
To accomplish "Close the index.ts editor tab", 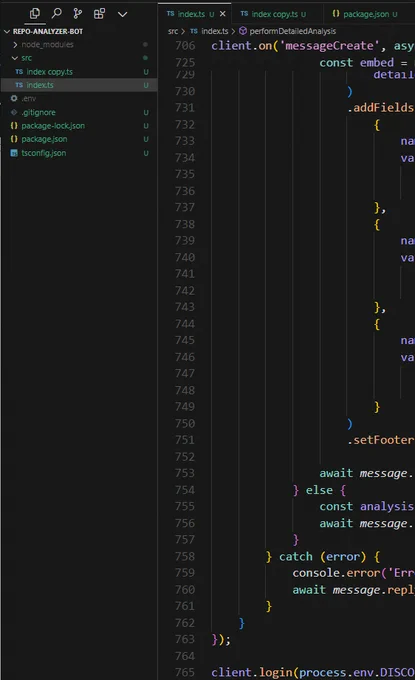I will coord(222,14).
